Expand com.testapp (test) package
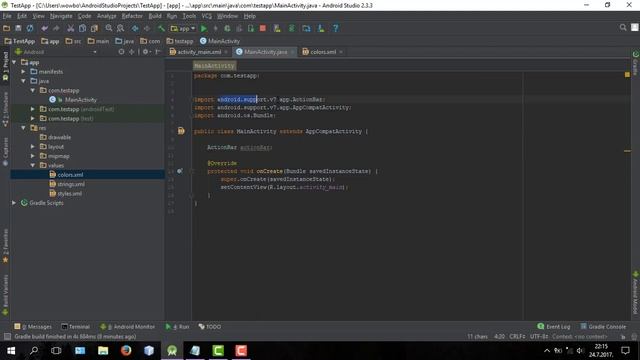Image resolution: width=640 pixels, height=360 pixels. [x=33, y=118]
